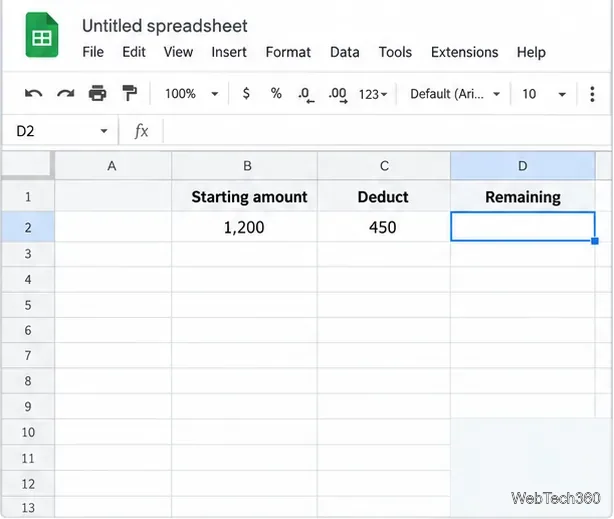614x519 pixels.
Task: Select the Remaining header cell
Action: [x=523, y=196]
